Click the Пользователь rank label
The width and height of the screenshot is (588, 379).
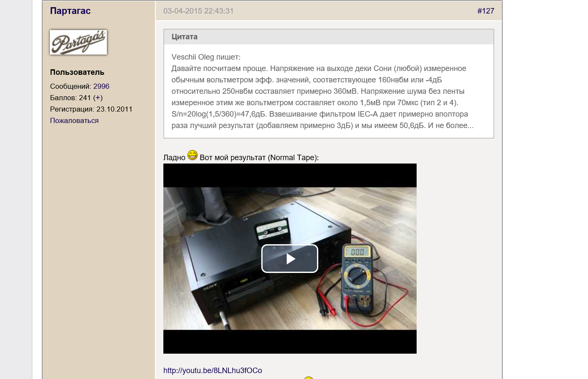tap(77, 72)
